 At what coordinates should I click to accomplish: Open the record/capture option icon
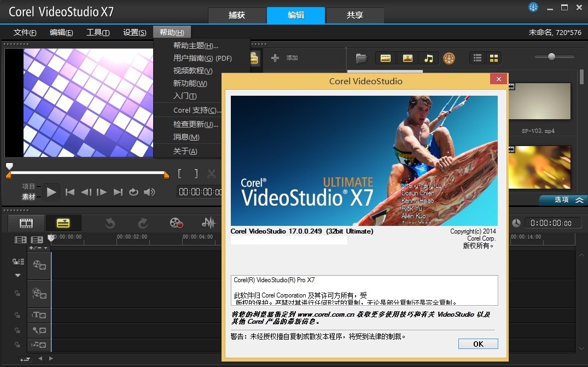[176, 223]
